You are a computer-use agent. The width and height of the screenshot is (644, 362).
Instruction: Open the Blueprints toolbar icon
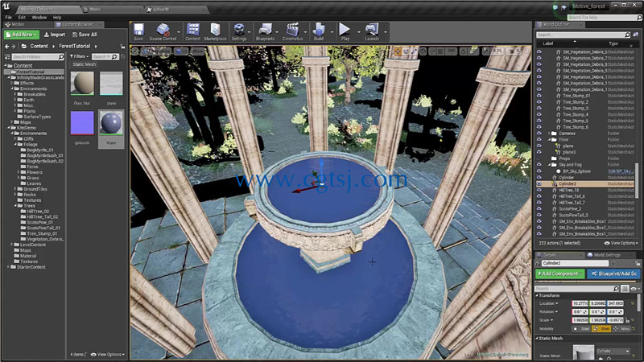(x=265, y=31)
